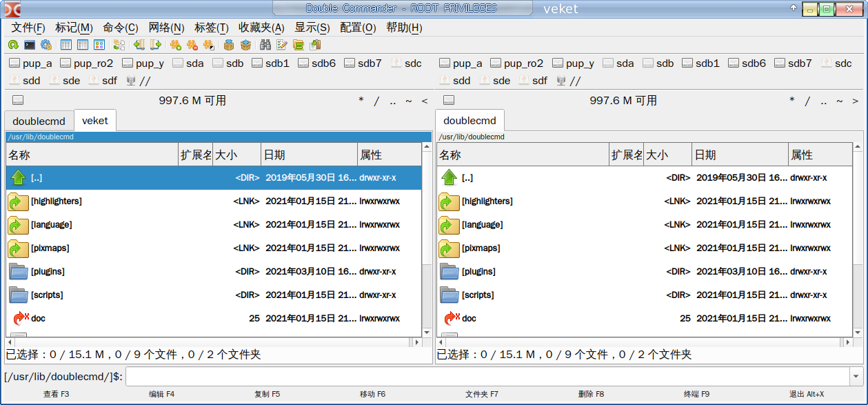Viewport: 868px width, 405px height.
Task: Select sda drive in left drive bar
Action: click(x=188, y=63)
